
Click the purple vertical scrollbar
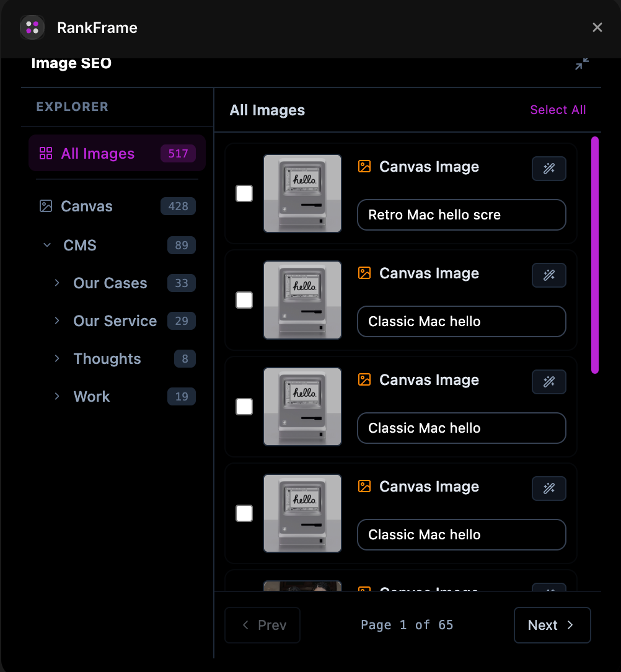tap(595, 255)
